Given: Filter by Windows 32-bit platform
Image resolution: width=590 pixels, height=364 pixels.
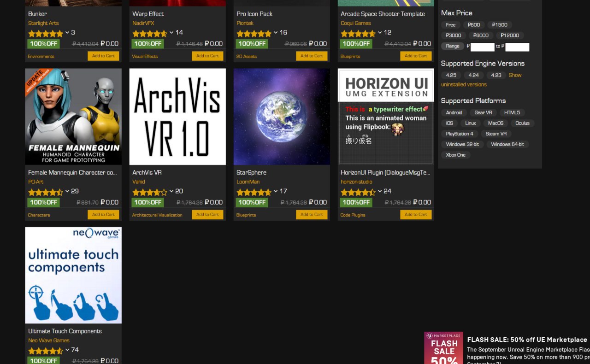Looking at the screenshot, I should pyautogui.click(x=462, y=144).
